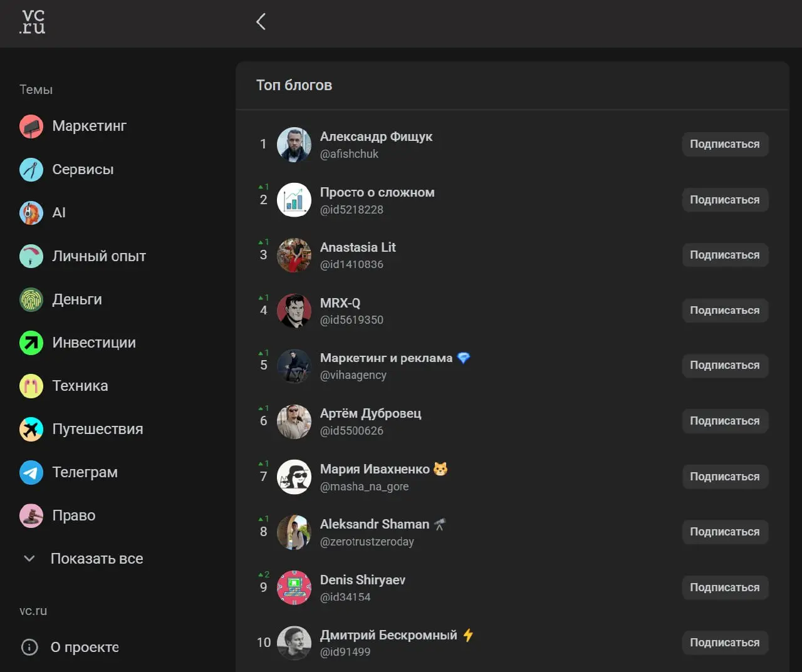Click the back arrow icon
The image size is (802, 672).
(x=261, y=22)
